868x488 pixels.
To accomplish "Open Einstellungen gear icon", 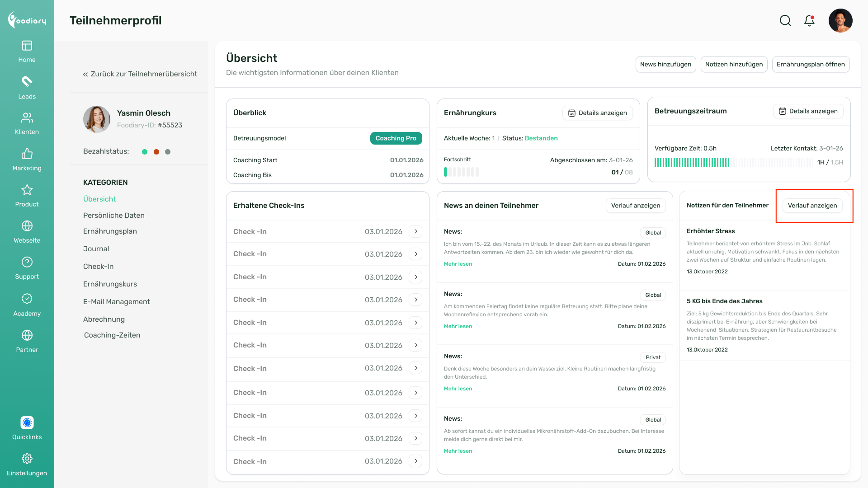I will click(x=27, y=459).
